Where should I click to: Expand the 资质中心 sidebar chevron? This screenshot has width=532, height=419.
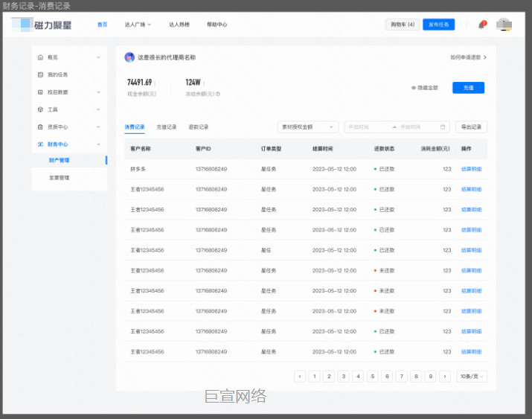pyautogui.click(x=98, y=127)
